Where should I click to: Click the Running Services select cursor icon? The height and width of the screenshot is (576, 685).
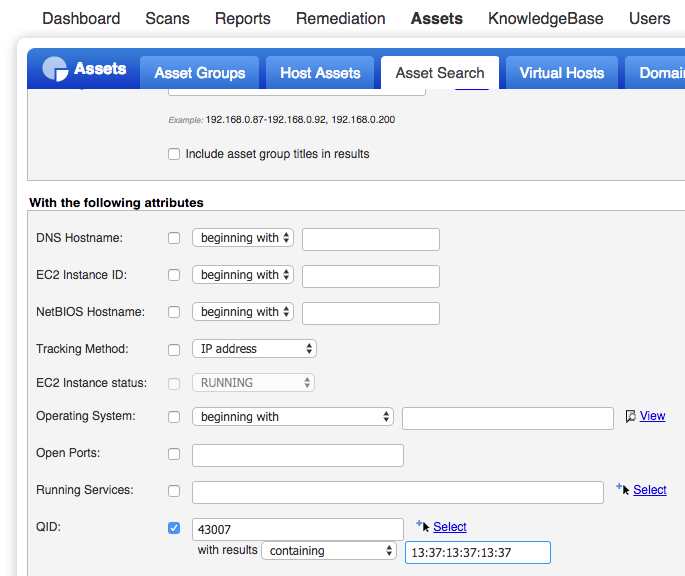623,489
